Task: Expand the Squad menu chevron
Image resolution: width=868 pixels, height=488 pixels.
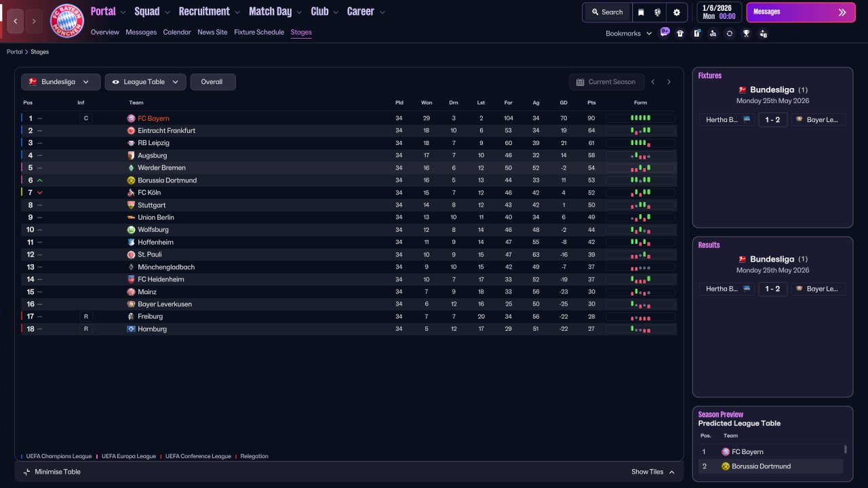Action: [x=167, y=12]
